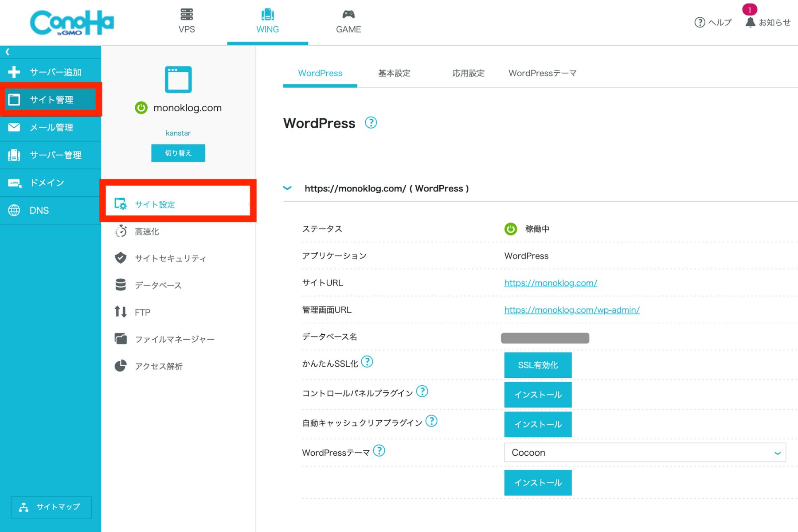Open サイト管理 in the sidebar

51,99
